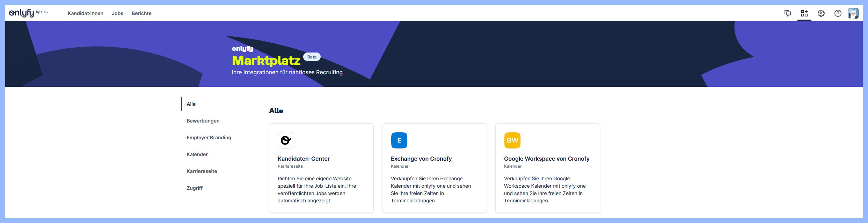Filter by Karriereseite category
The width and height of the screenshot is (868, 223).
coord(202,171)
